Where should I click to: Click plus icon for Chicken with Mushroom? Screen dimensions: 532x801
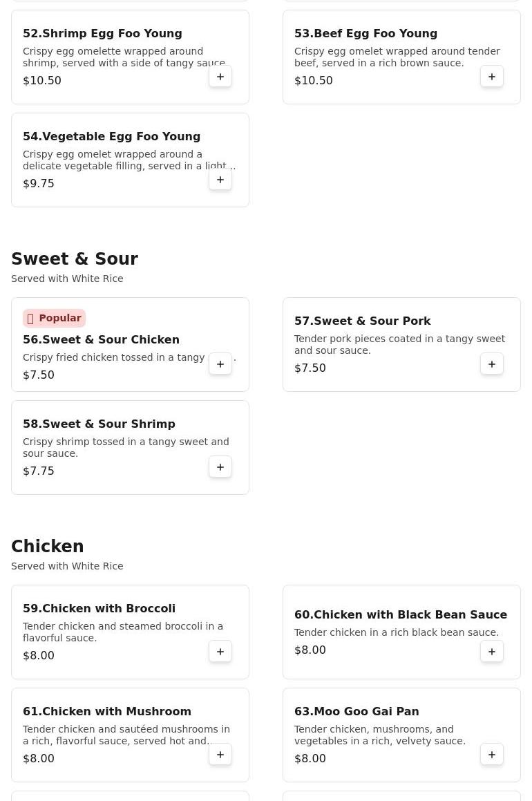point(220,755)
